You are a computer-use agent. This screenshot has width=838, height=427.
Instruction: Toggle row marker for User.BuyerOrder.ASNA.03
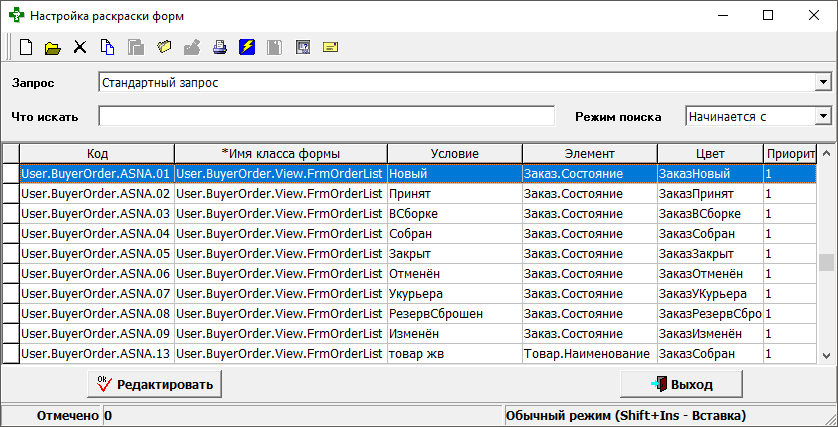tap(10, 214)
